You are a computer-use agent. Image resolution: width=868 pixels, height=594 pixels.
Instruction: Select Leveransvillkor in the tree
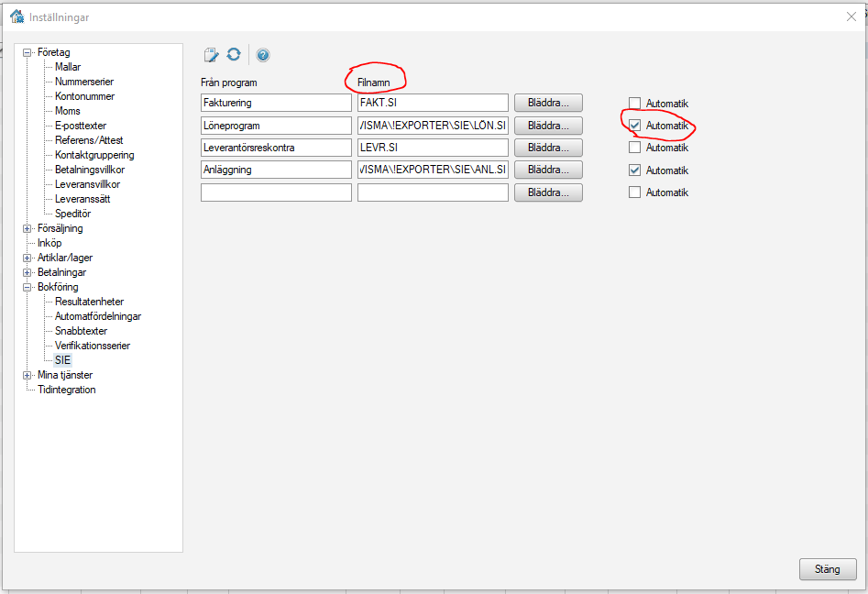(x=87, y=184)
